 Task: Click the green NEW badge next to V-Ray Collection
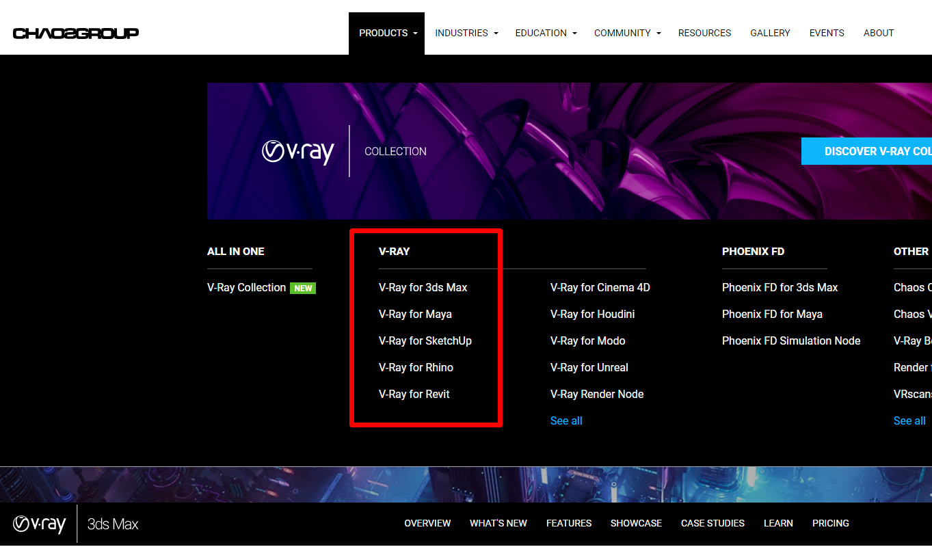(x=303, y=288)
